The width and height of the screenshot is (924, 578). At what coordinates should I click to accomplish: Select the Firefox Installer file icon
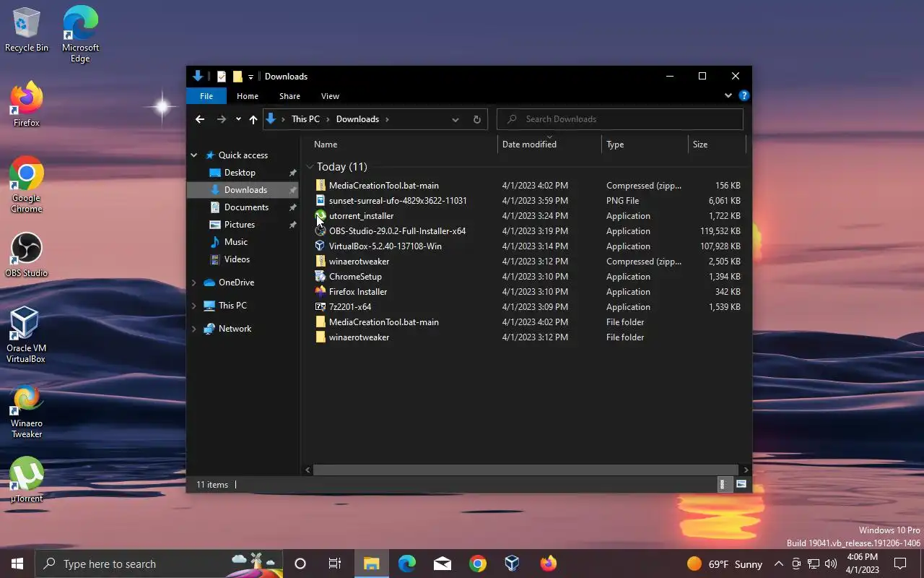click(321, 291)
